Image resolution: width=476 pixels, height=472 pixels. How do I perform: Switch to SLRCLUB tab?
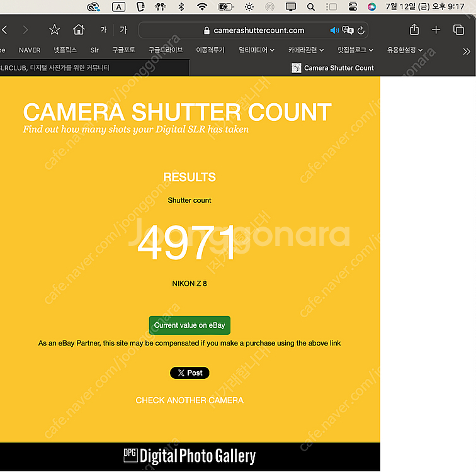(94, 67)
